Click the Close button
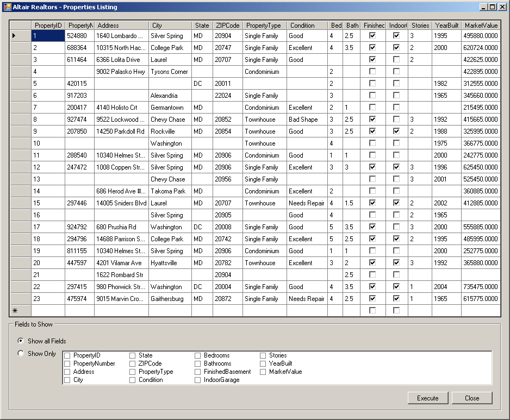This screenshot has width=510, height=420. pos(471,398)
